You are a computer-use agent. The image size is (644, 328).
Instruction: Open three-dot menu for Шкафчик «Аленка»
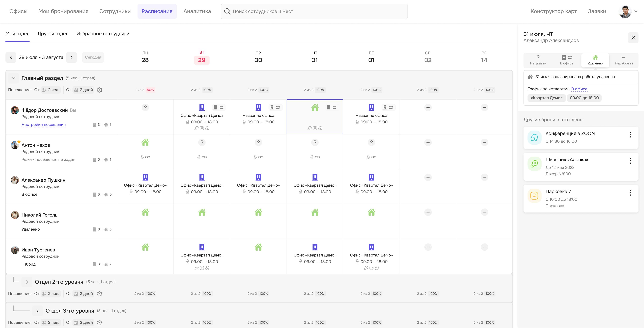pyautogui.click(x=630, y=161)
